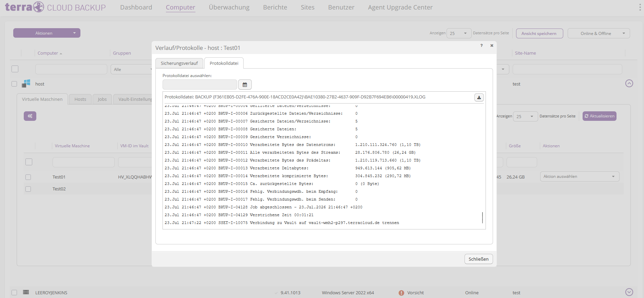Open the Überwachung menu
This screenshot has height=298, width=644.
point(229,7)
